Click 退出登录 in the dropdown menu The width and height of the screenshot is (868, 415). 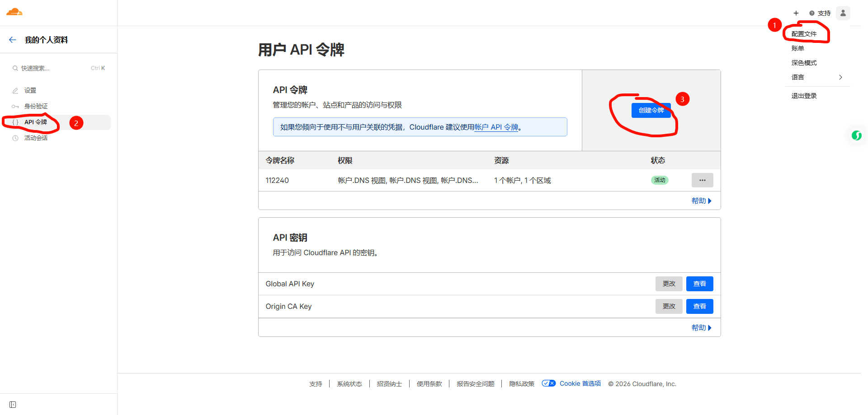coord(804,95)
